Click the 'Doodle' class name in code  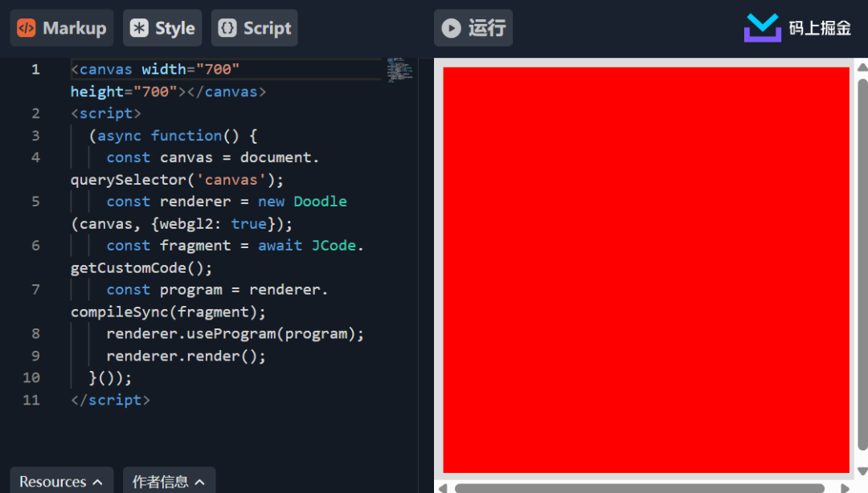click(320, 202)
